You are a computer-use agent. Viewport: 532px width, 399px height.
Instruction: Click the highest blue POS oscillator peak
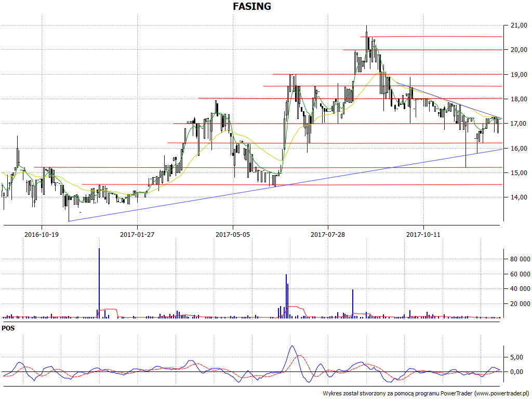[292, 346]
